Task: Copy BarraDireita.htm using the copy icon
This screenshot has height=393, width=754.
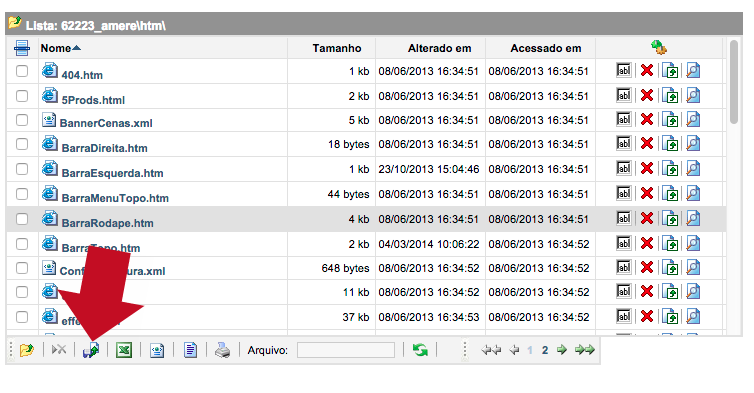Action: coord(670,144)
